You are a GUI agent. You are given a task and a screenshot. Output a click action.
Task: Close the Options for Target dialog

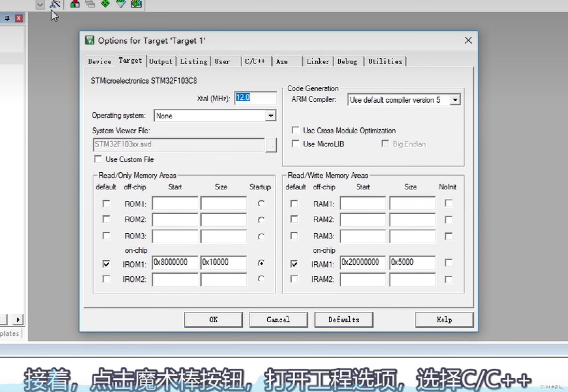tap(468, 40)
